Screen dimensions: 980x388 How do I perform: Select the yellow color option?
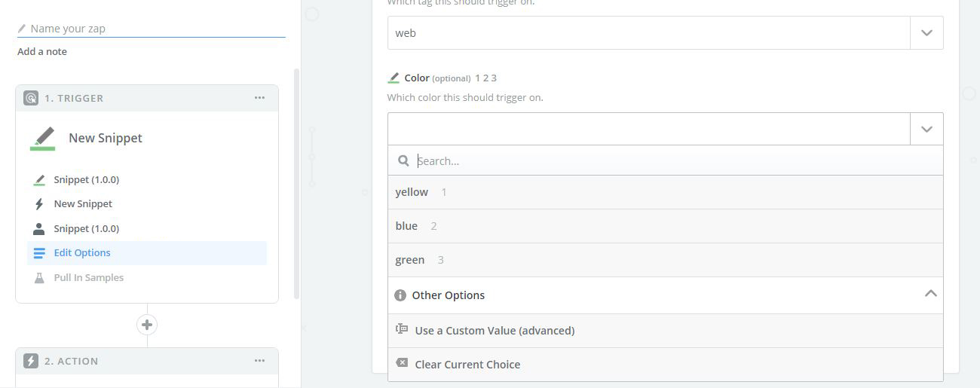(x=412, y=192)
